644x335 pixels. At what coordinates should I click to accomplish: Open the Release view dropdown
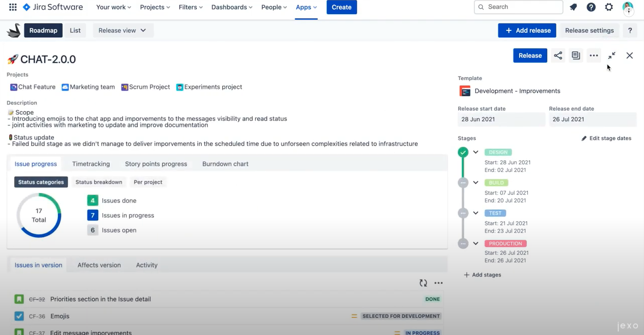point(122,30)
